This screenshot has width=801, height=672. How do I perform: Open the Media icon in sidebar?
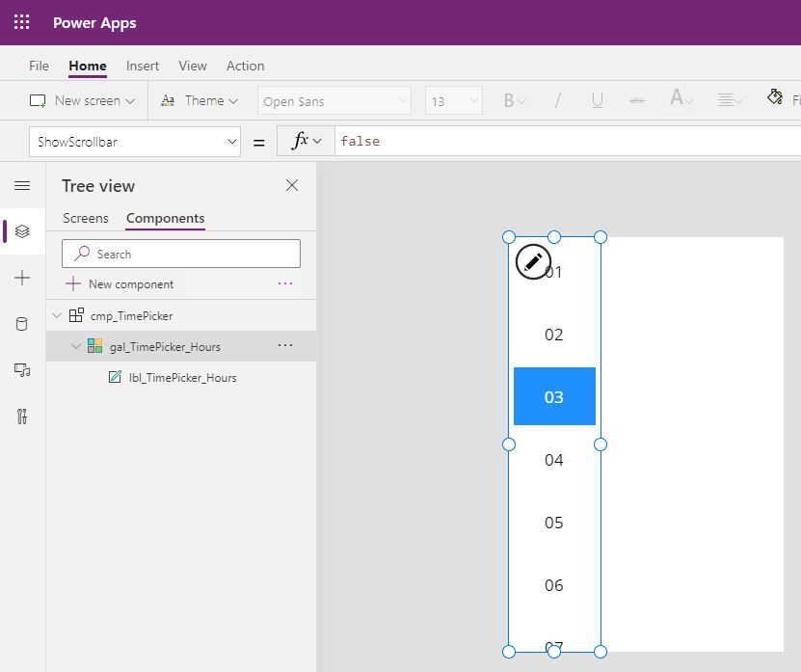point(22,370)
